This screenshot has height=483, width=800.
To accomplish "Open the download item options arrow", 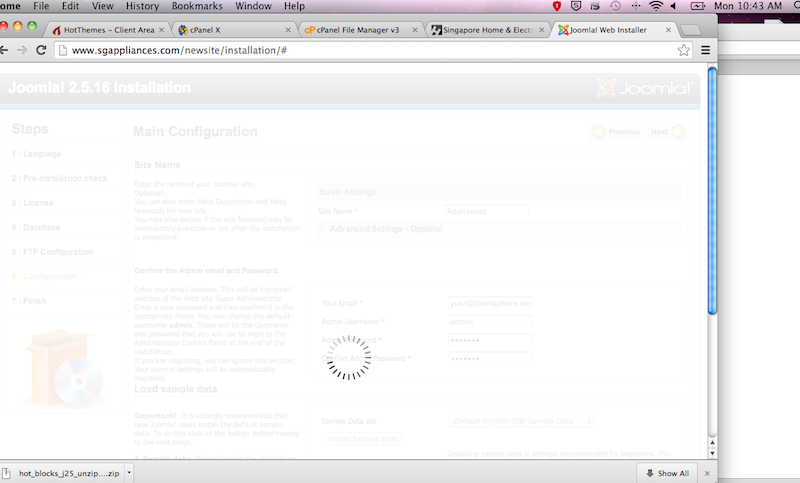I will (129, 473).
